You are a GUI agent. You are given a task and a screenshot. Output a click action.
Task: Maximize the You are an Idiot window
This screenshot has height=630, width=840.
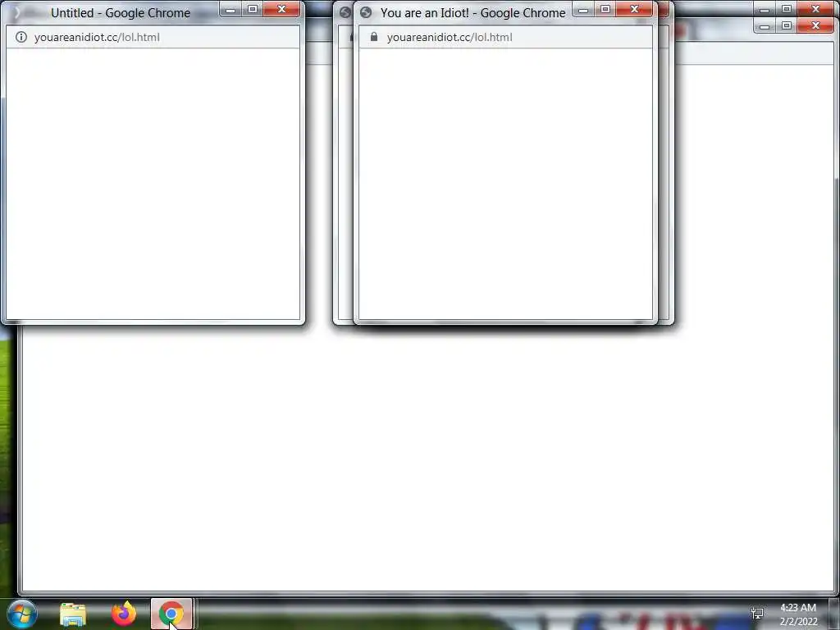(605, 9)
